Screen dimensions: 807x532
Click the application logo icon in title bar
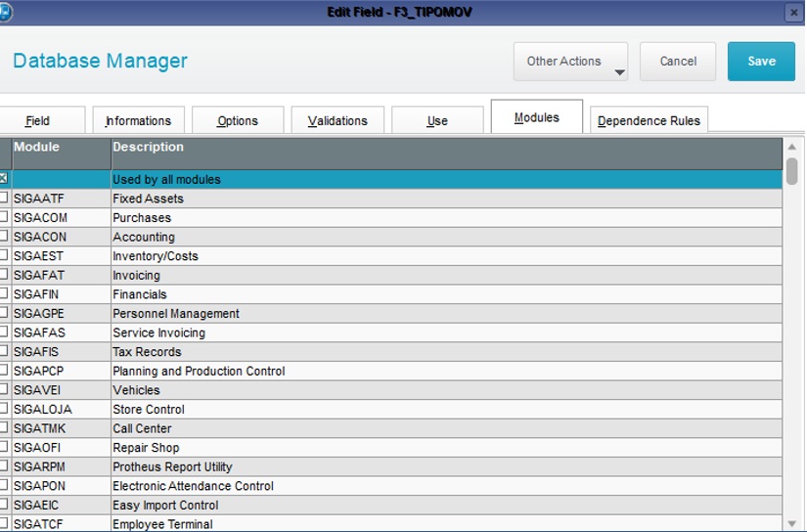tap(5, 12)
